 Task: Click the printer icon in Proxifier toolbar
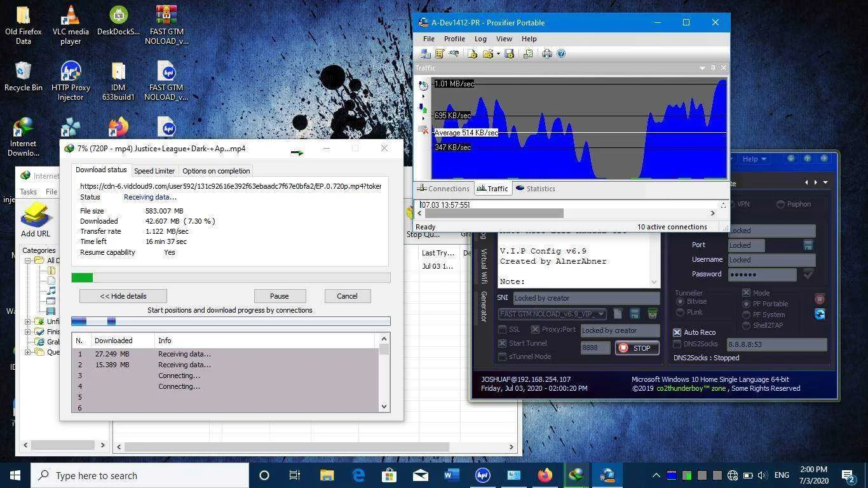tap(547, 54)
